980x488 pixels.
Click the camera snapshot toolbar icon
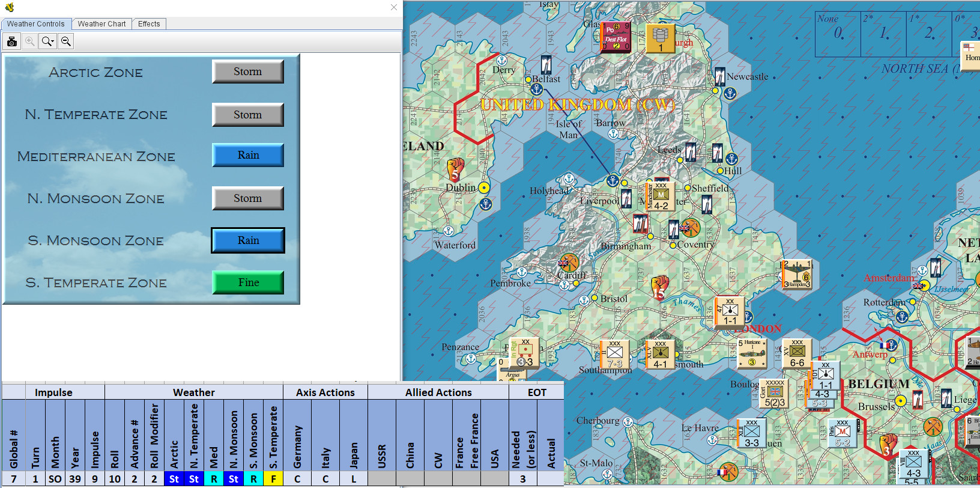(11, 41)
